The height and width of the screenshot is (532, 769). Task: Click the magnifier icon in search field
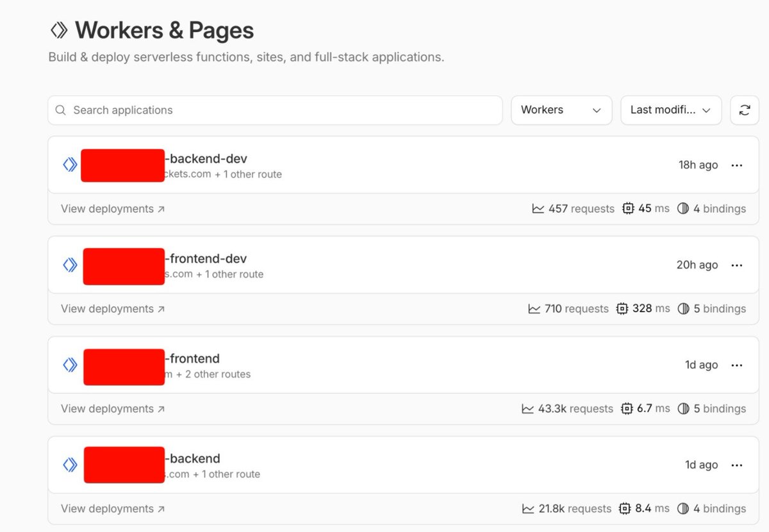[61, 110]
